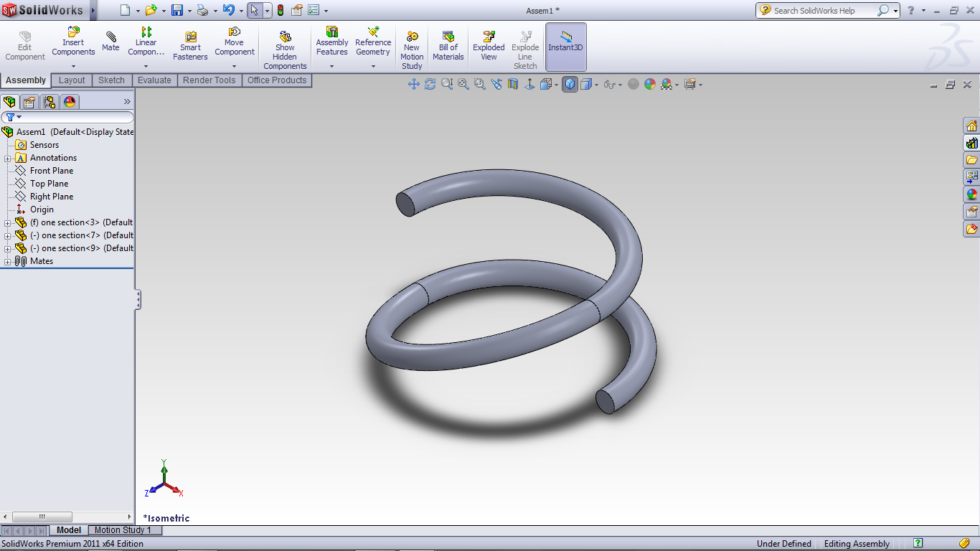Click the Print icon
The height and width of the screenshot is (551, 980).
click(x=202, y=10)
